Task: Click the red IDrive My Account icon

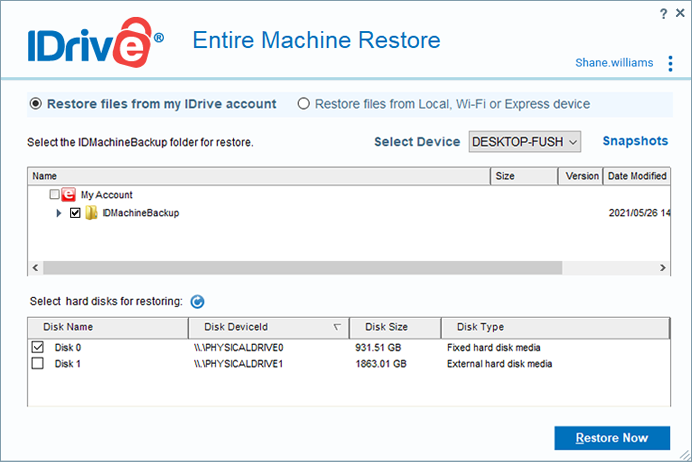Action: [68, 195]
